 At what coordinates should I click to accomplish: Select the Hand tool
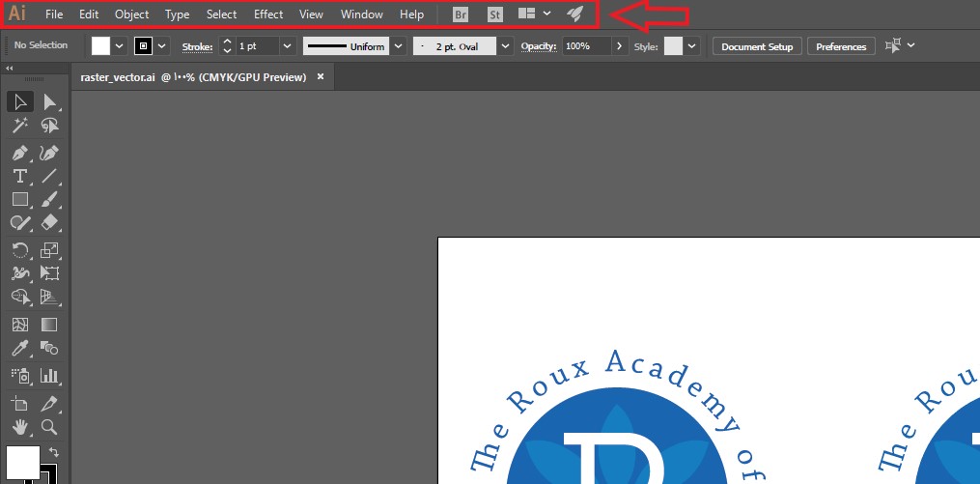(20, 427)
